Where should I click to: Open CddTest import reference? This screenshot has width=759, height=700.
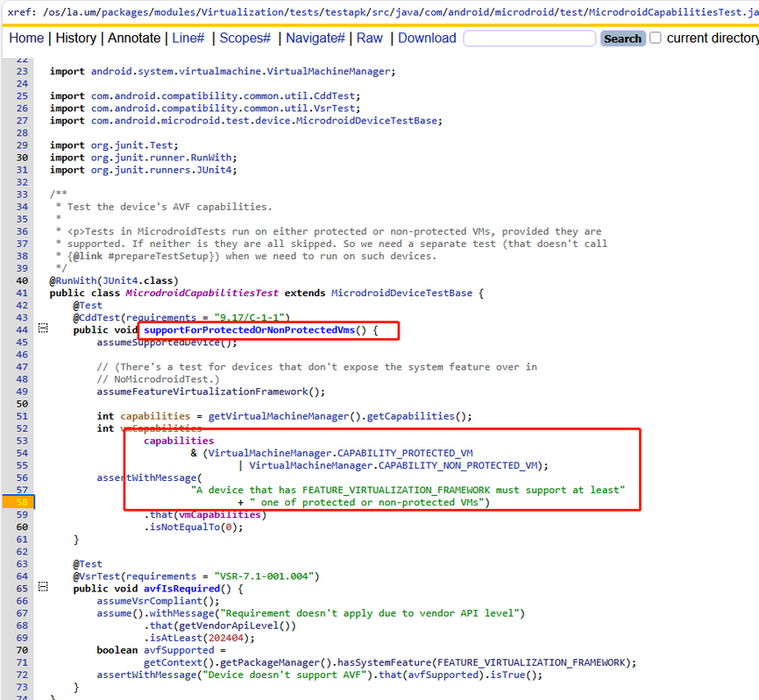click(334, 96)
